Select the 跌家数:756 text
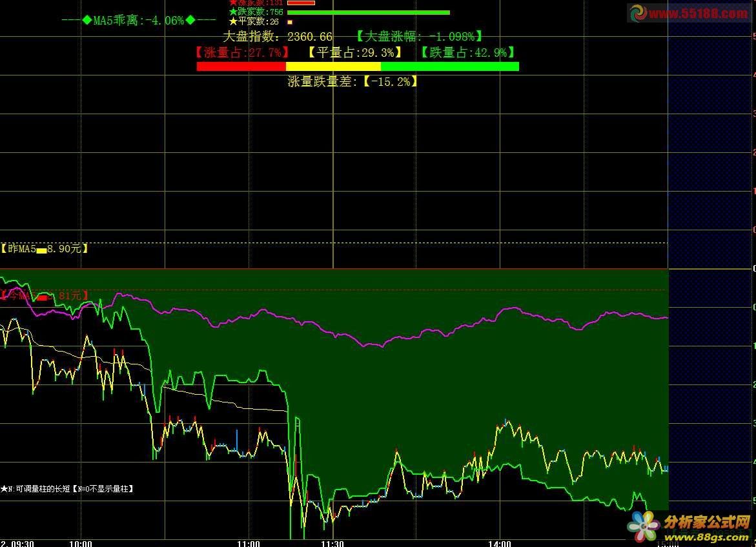 256,12
